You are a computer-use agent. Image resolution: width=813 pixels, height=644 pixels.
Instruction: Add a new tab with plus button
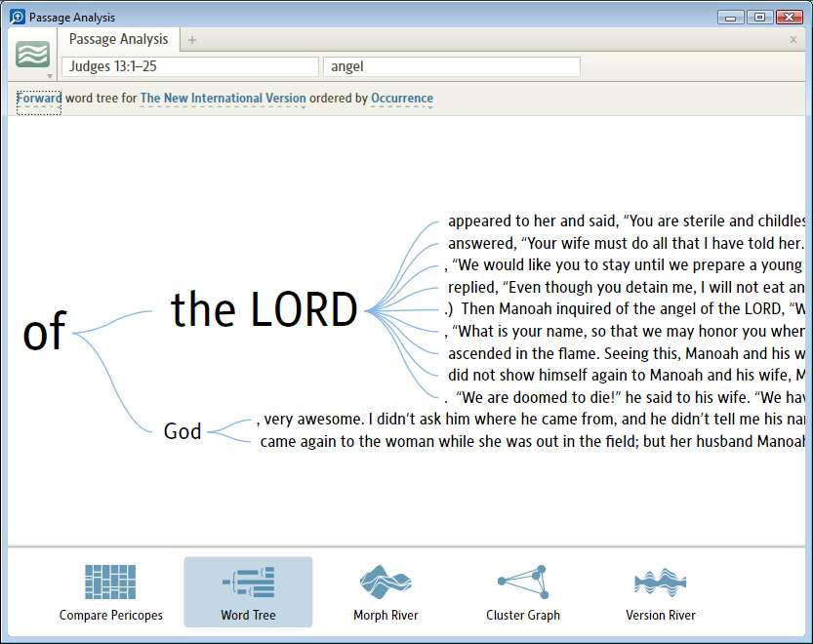coord(192,40)
